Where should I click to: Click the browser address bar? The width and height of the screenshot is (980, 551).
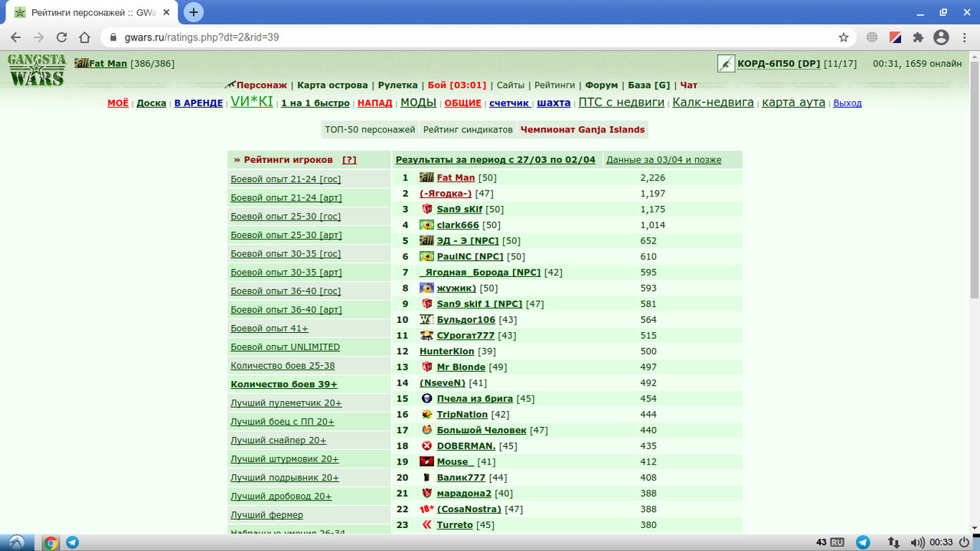tap(475, 37)
